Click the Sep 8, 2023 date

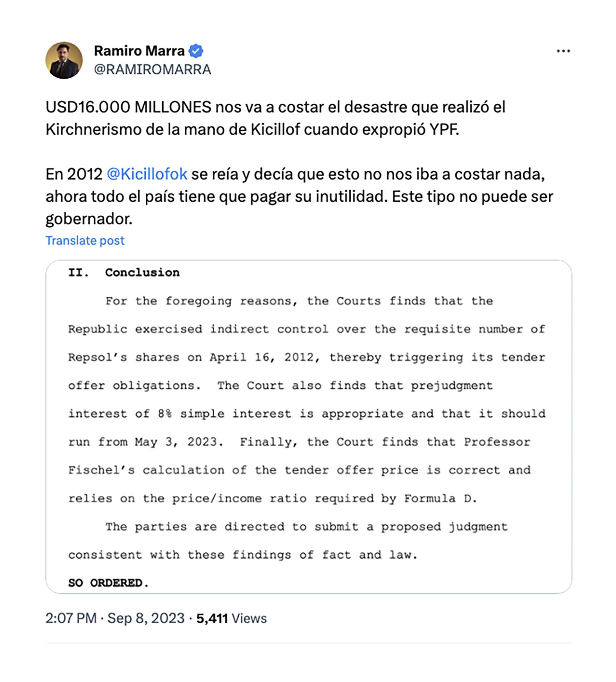(146, 618)
